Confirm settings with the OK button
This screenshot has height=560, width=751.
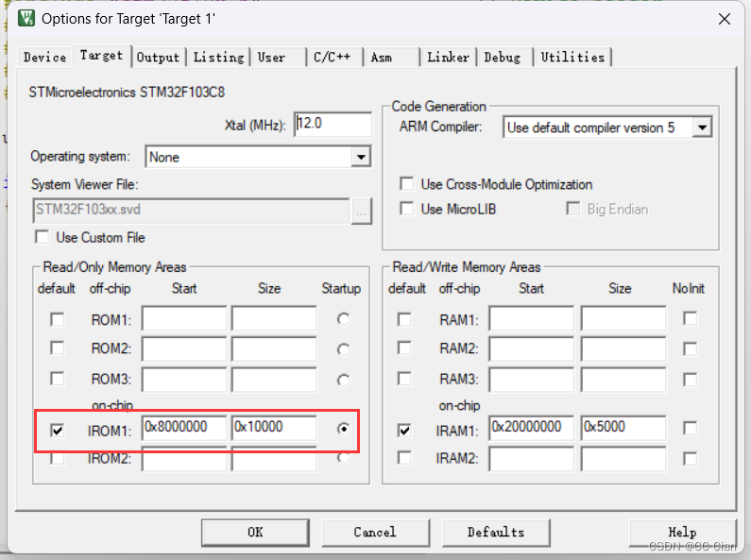point(255,533)
